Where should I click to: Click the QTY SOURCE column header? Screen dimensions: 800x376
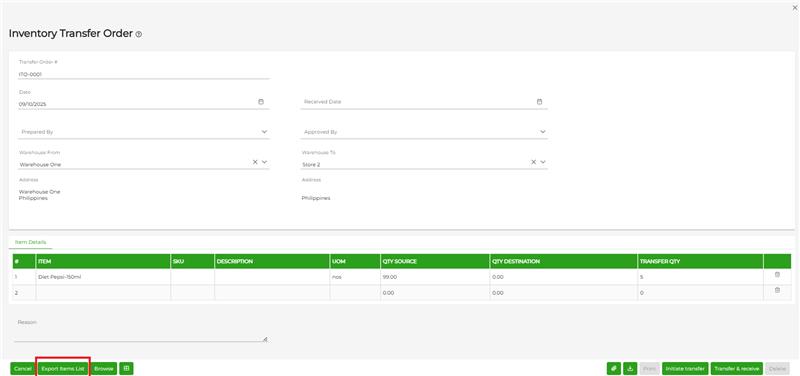[x=435, y=261]
